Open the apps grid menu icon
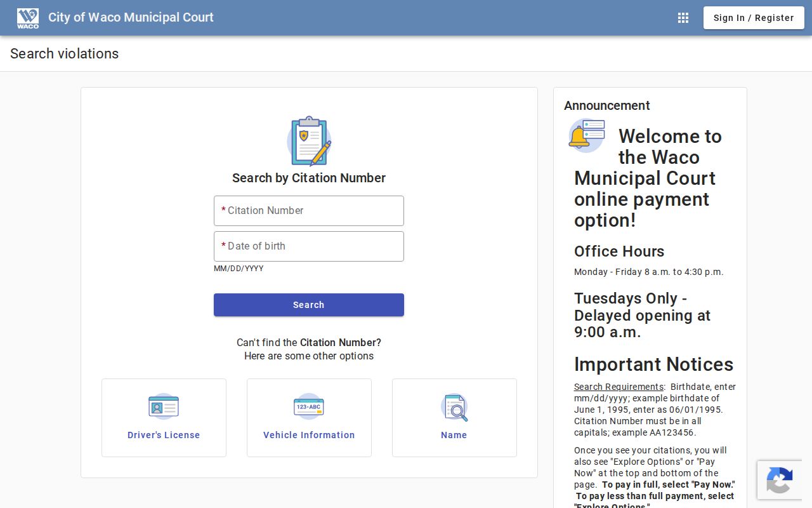812x508 pixels. (683, 18)
